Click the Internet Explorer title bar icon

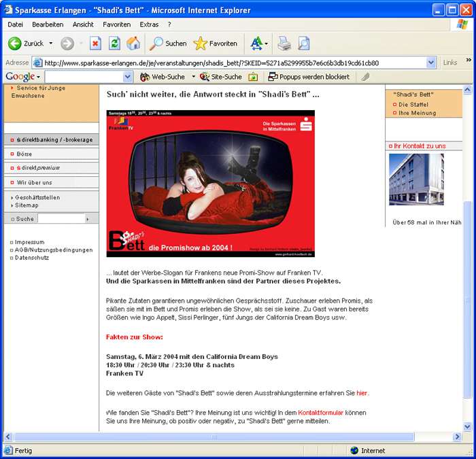click(8, 10)
